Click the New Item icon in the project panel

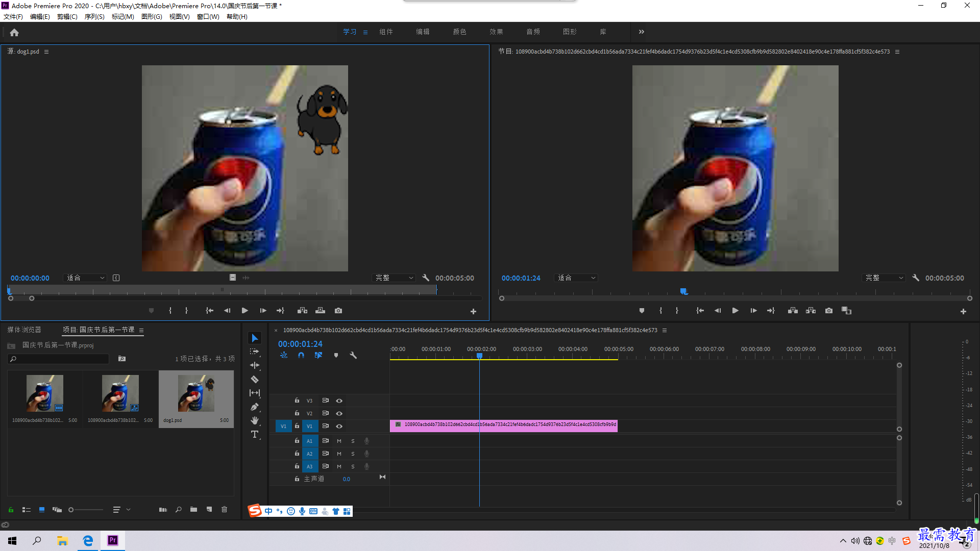click(x=209, y=510)
